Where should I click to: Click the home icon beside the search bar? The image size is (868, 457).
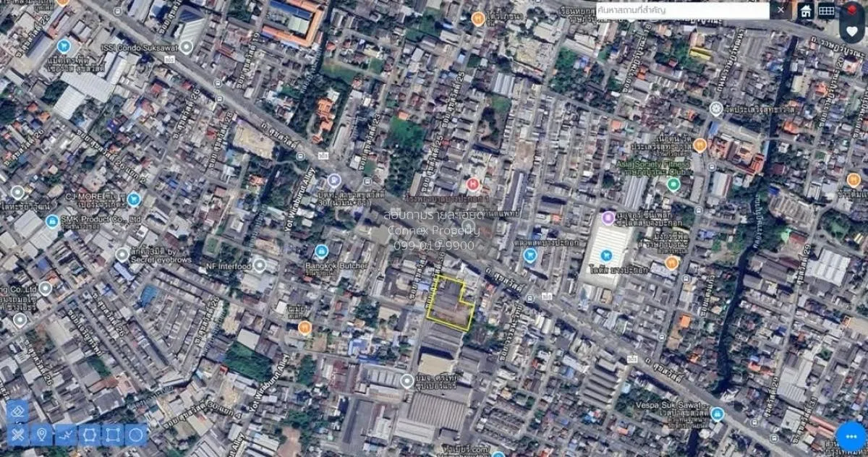(805, 12)
